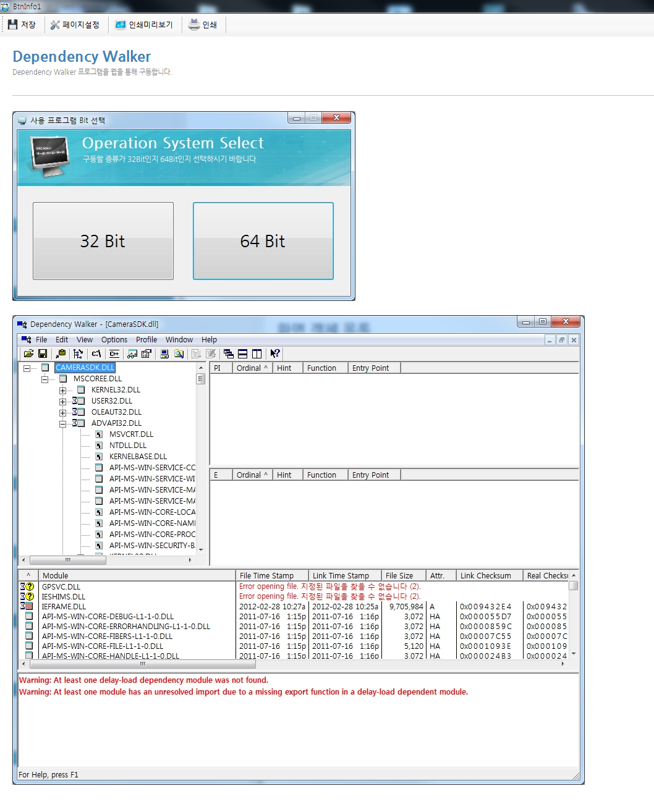Open the Profile menu
The height and width of the screenshot is (812, 654).
[x=147, y=339]
